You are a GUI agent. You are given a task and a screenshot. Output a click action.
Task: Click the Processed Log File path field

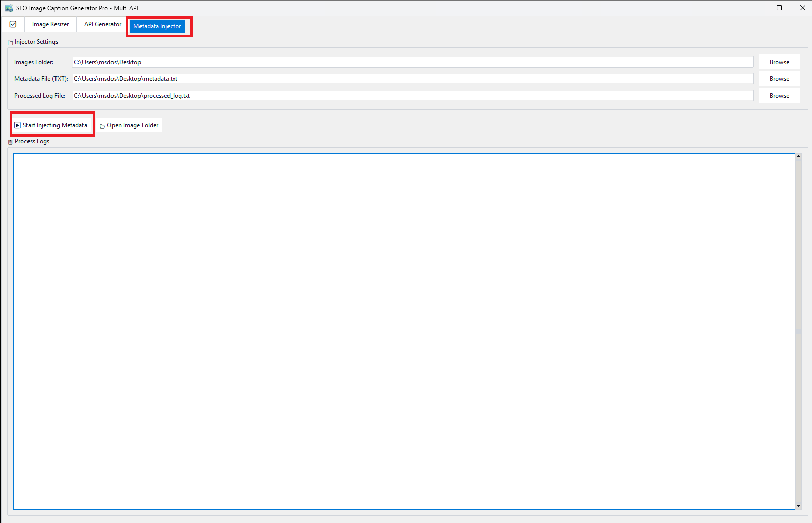pos(412,96)
